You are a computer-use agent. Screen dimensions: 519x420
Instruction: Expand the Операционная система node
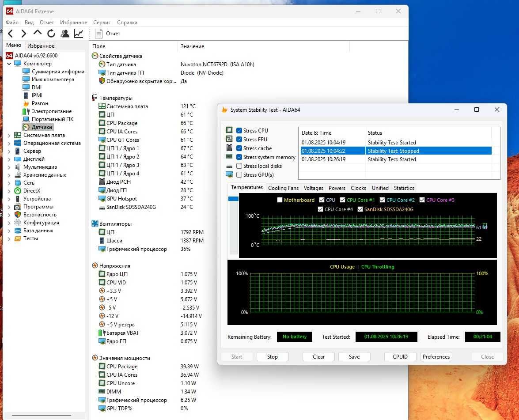(9, 143)
